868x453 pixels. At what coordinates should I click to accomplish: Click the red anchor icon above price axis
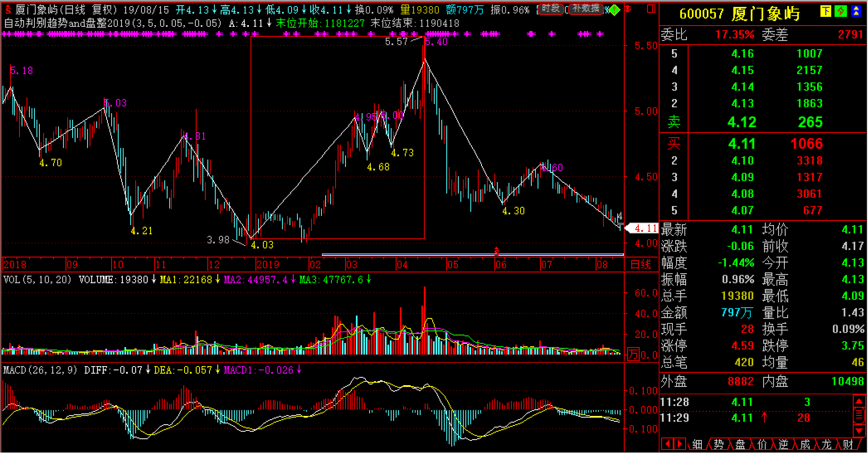pyautogui.click(x=628, y=9)
